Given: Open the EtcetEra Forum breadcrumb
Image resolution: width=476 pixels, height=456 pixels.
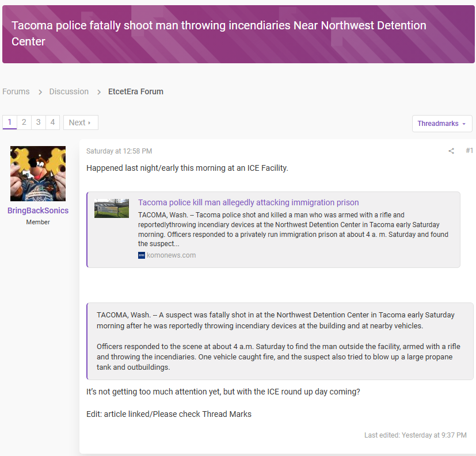Looking at the screenshot, I should pos(136,91).
